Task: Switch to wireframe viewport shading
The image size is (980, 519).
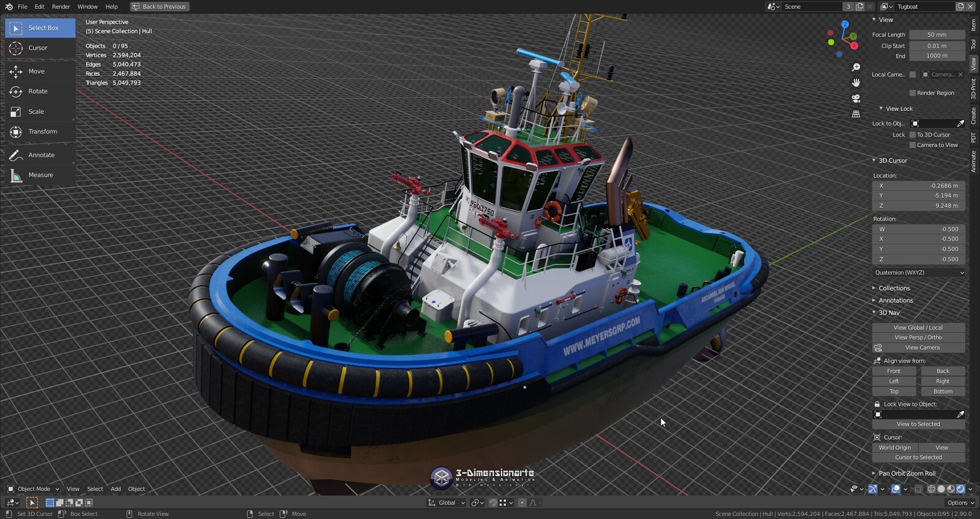Action: pyautogui.click(x=932, y=489)
